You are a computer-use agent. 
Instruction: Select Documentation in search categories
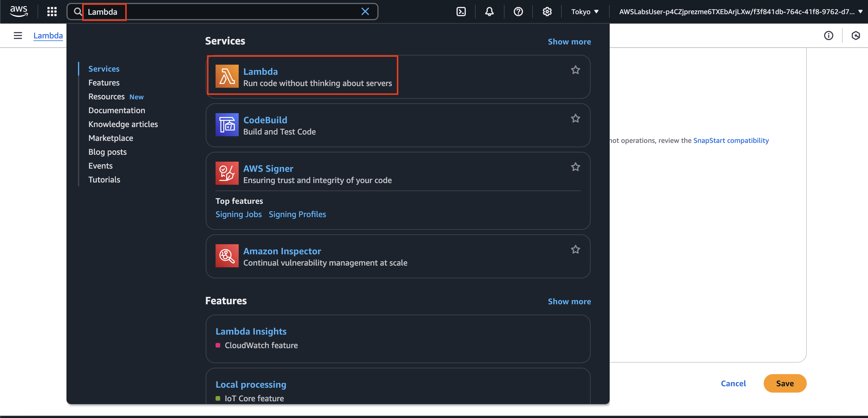click(116, 110)
